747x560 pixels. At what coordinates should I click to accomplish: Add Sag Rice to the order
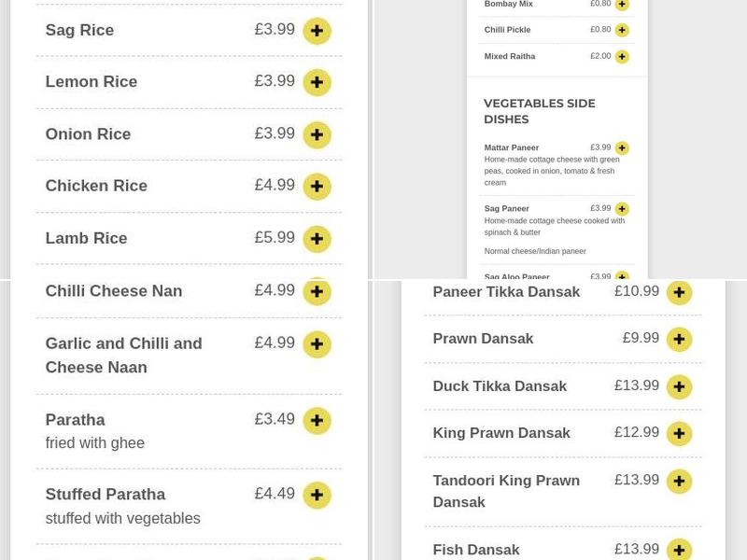click(317, 31)
